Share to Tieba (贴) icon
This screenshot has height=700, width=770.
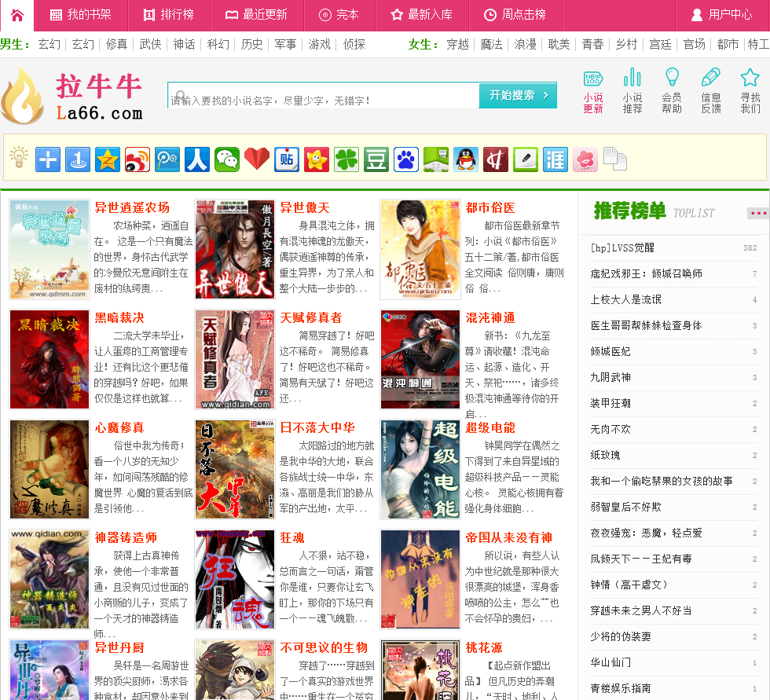pos(287,159)
